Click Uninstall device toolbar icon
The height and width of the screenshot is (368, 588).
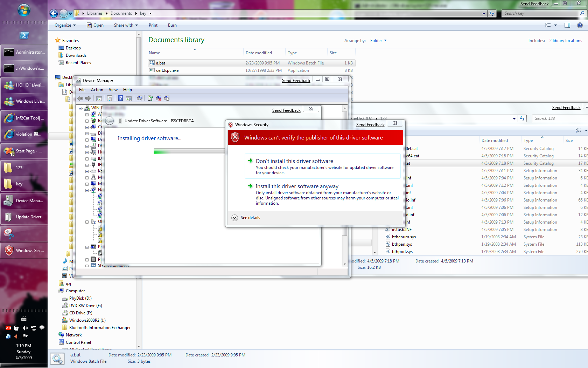(x=159, y=98)
